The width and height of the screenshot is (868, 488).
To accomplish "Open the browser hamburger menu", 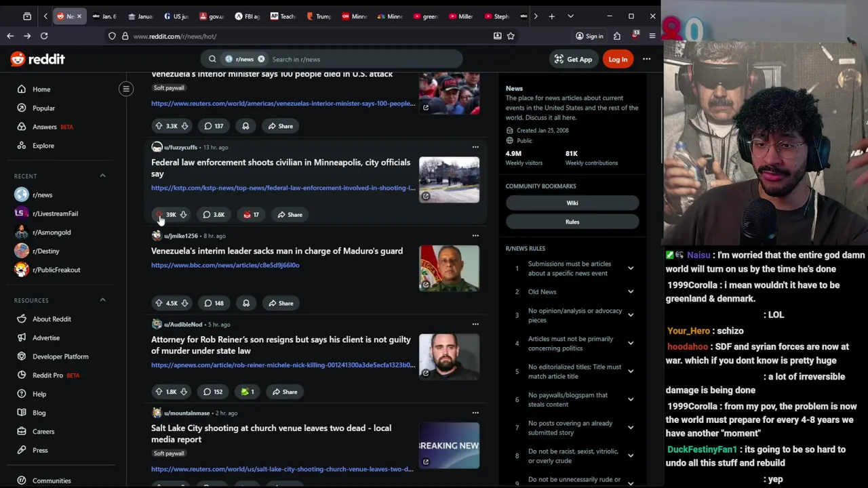I will pos(652,36).
